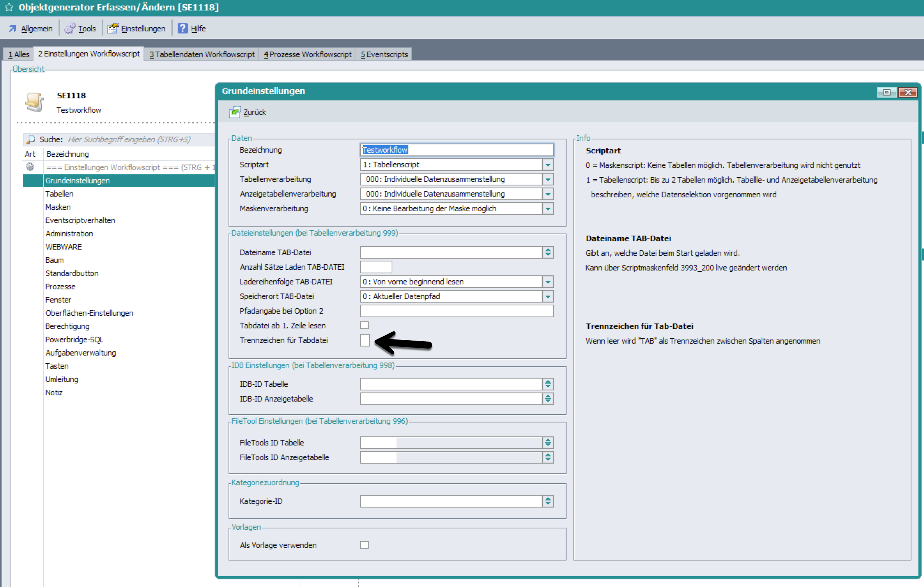924x587 pixels.
Task: Click the Einstellungen toolbar icon
Action: pos(113,29)
